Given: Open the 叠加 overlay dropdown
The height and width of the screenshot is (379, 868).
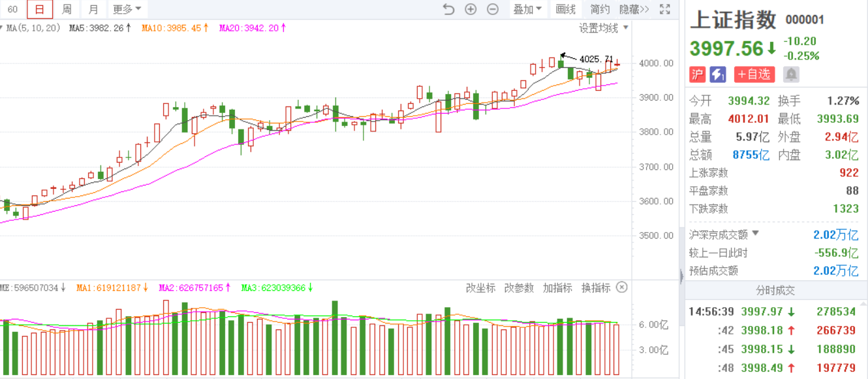Looking at the screenshot, I should coord(527,9).
